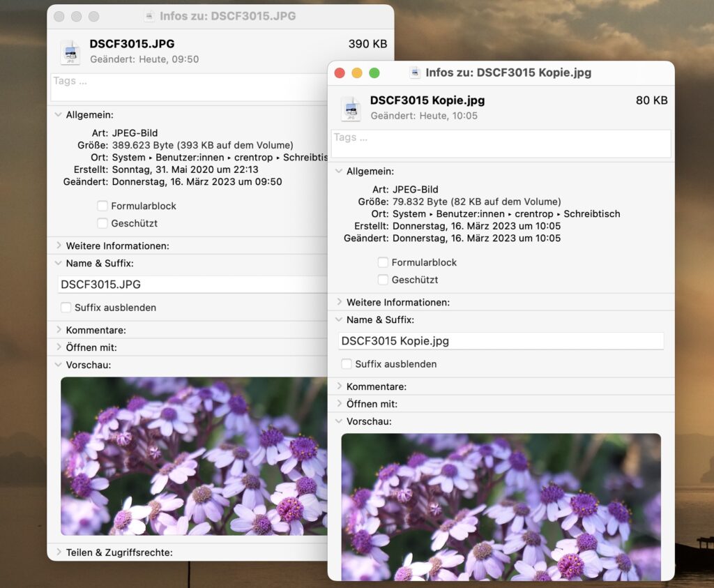Click the Tags field in DSCF3015.JPG window
This screenshot has height=588, width=714.
(x=189, y=87)
